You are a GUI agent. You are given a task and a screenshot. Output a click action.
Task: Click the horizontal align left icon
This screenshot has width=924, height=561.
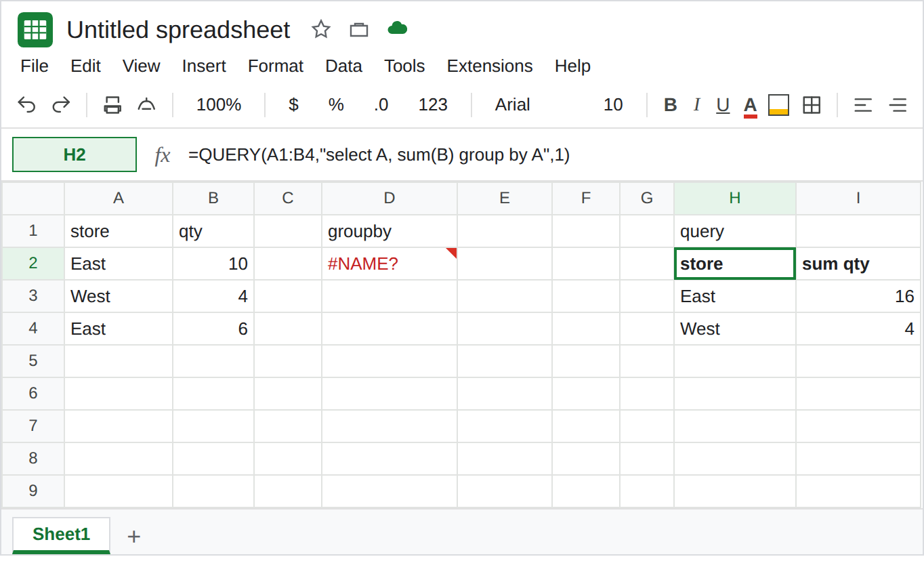[863, 105]
